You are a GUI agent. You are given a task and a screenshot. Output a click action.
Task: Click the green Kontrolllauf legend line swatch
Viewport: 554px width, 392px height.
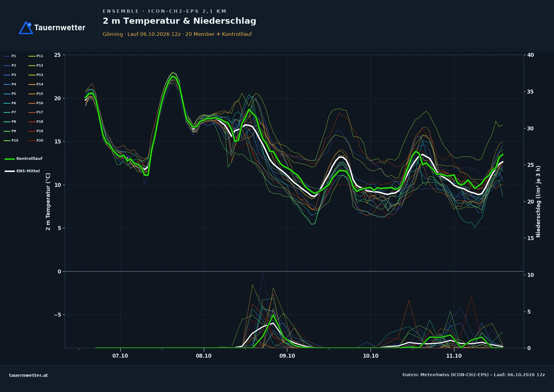click(10, 159)
